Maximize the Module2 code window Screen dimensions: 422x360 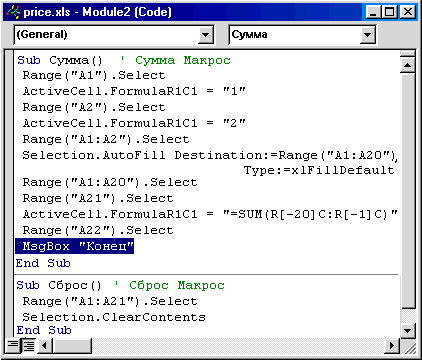pos(389,12)
